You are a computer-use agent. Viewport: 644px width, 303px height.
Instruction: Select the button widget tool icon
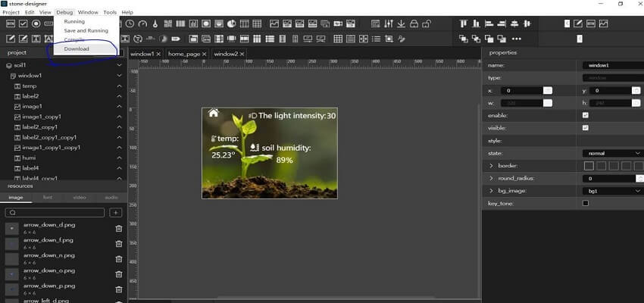[11, 23]
